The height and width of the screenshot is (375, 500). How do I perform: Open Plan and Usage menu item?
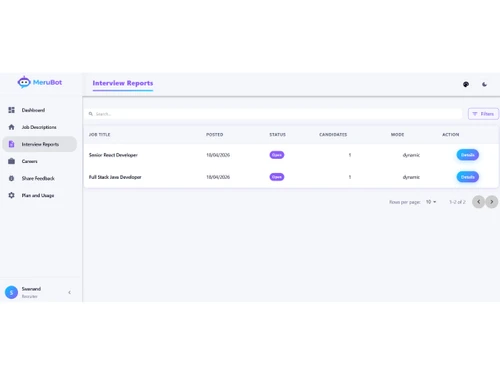pyautogui.click(x=40, y=195)
